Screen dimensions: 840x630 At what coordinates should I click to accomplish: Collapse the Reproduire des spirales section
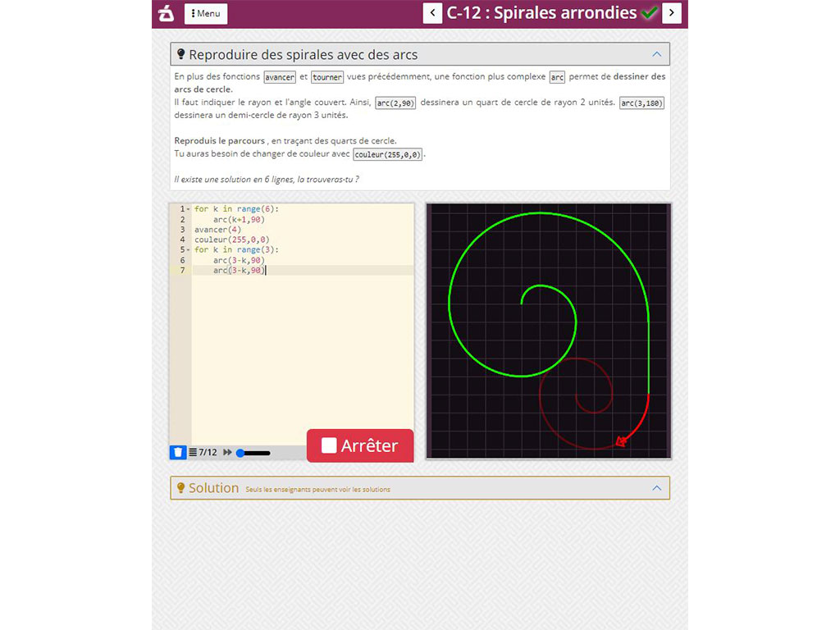(x=657, y=54)
